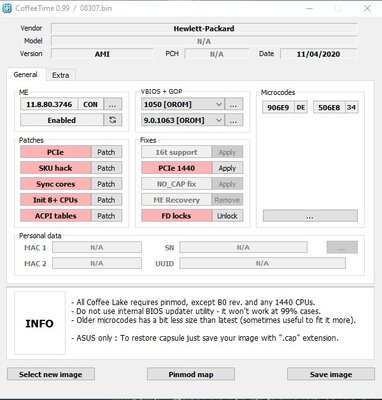The height and width of the screenshot is (400, 382).
Task: Click the FD locks status label
Action: pyautogui.click(x=176, y=216)
